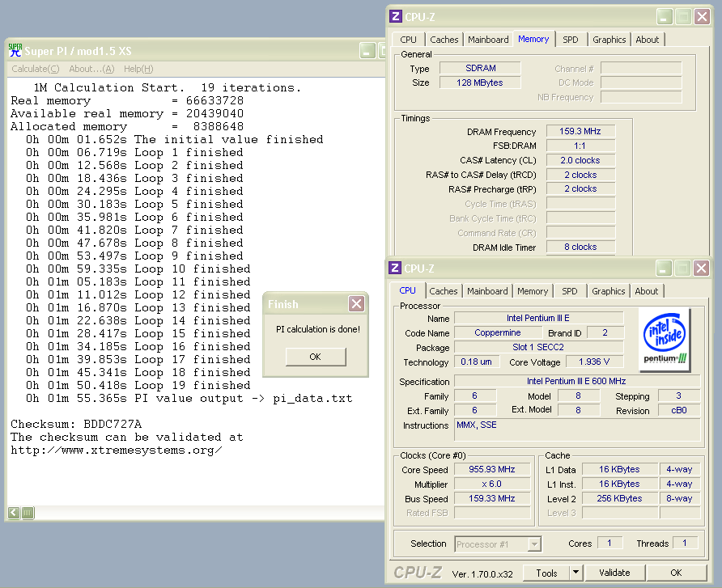The height and width of the screenshot is (588, 722).
Task: Select Memory tab in upper CPU-Z window
Action: pos(533,39)
